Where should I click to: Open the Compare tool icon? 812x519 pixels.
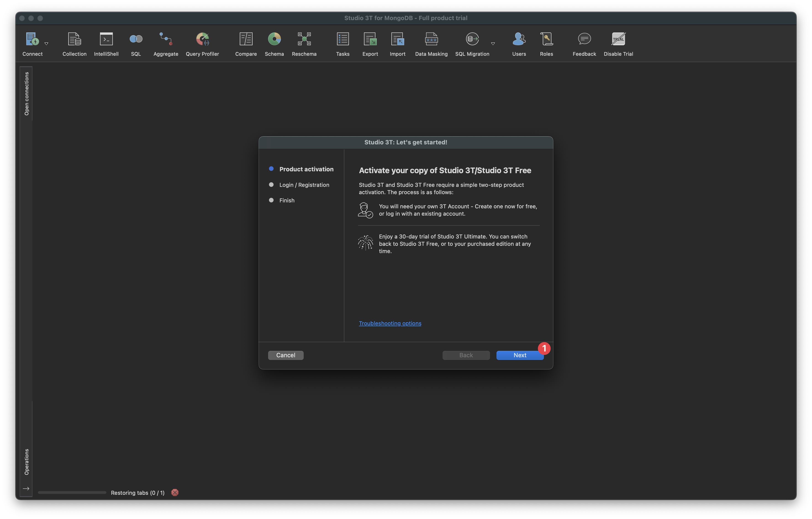click(x=246, y=39)
